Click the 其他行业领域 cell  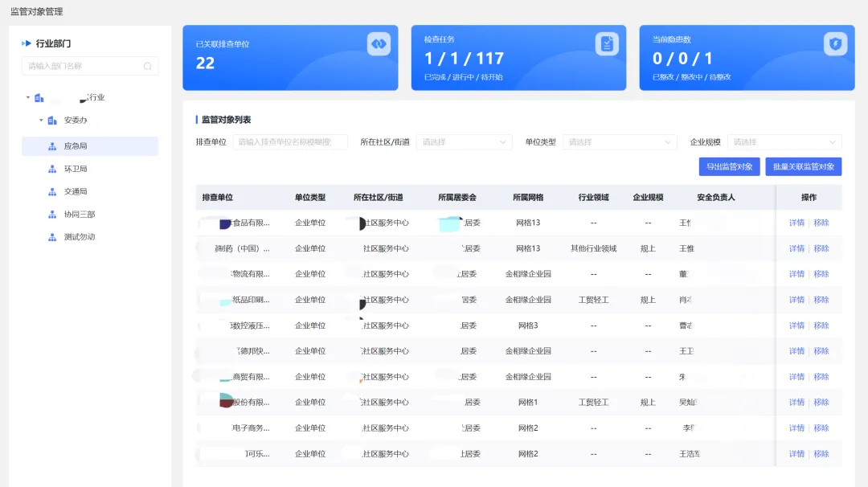(593, 248)
